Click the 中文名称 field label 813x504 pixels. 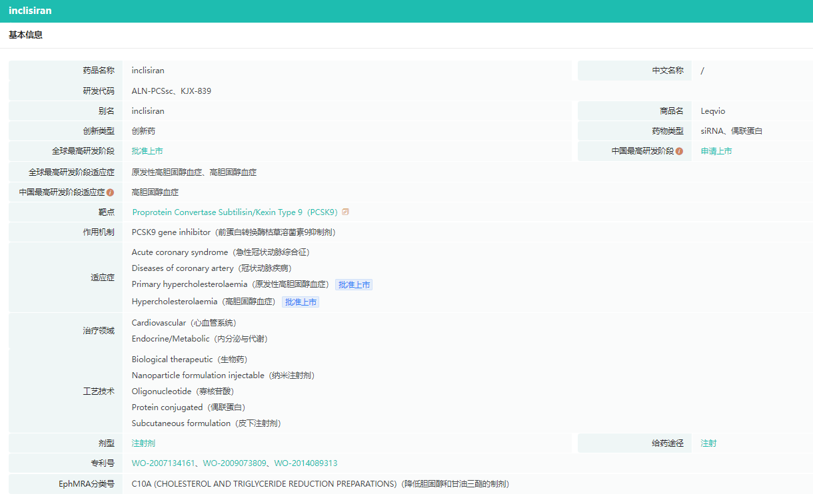tap(668, 71)
